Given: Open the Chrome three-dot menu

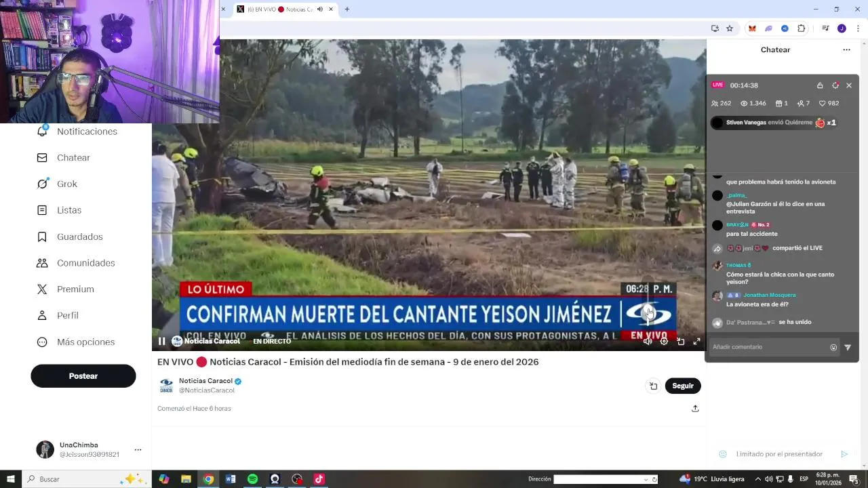Looking at the screenshot, I should pos(858,28).
